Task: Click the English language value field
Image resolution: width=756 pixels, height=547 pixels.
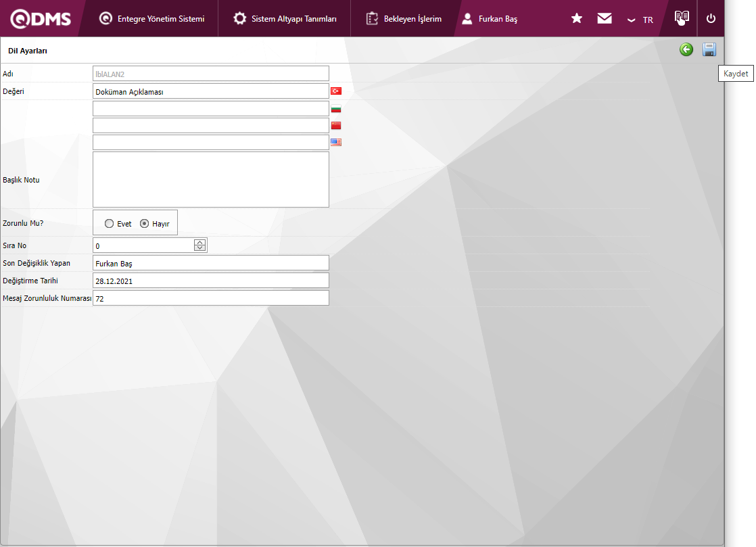Action: pyautogui.click(x=211, y=142)
